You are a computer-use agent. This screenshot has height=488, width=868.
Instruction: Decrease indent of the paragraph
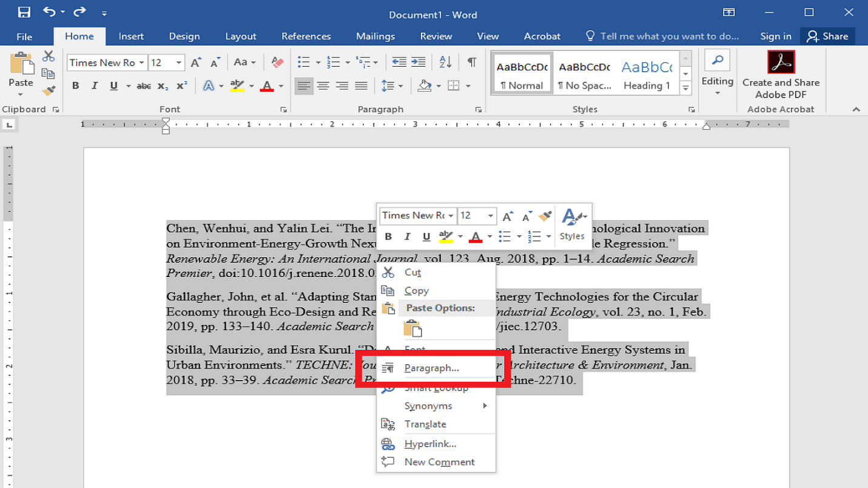click(x=399, y=62)
